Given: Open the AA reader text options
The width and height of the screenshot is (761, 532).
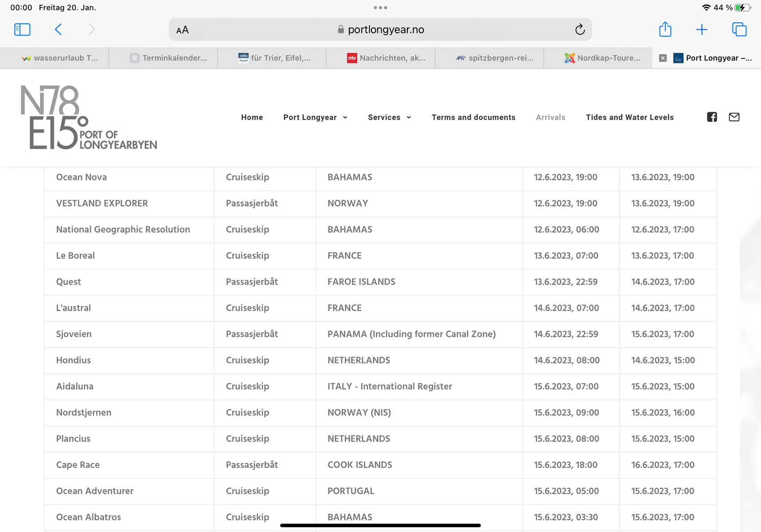Looking at the screenshot, I should pos(183,30).
